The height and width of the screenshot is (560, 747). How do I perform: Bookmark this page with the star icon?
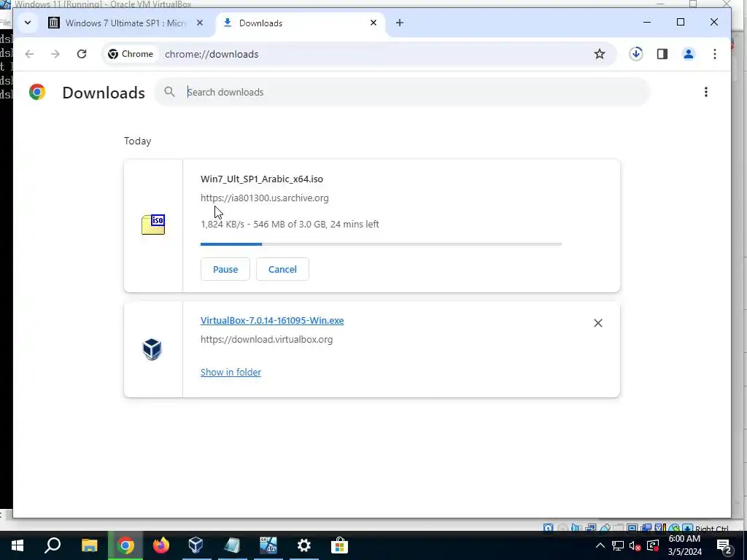tap(600, 54)
